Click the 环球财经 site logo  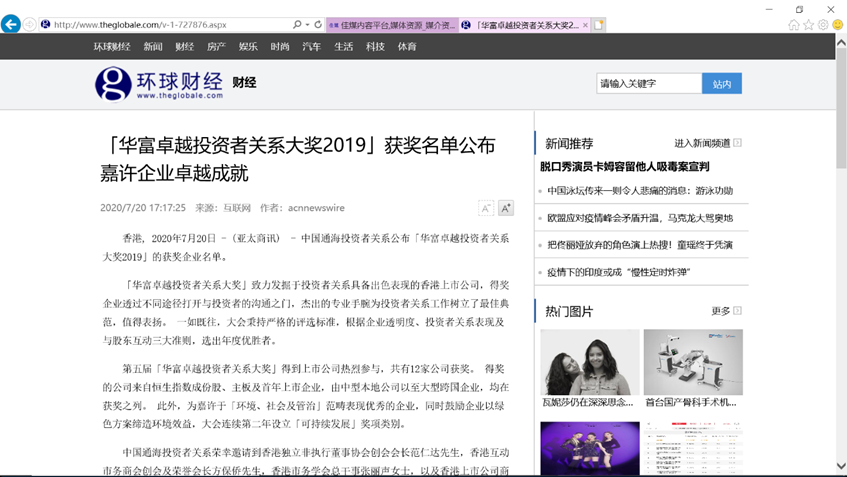[x=159, y=84]
